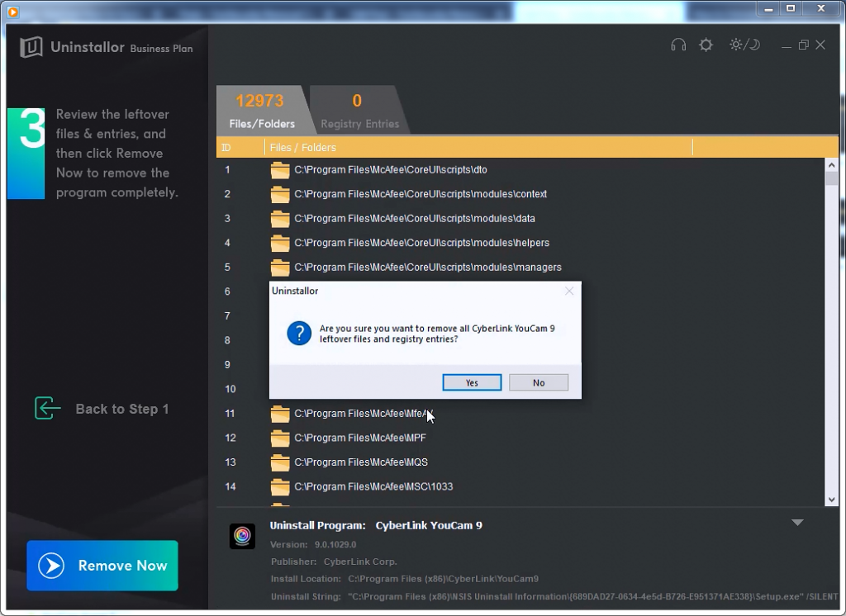This screenshot has width=846, height=616.
Task: Minimize the outer media player window
Action: [x=769, y=8]
